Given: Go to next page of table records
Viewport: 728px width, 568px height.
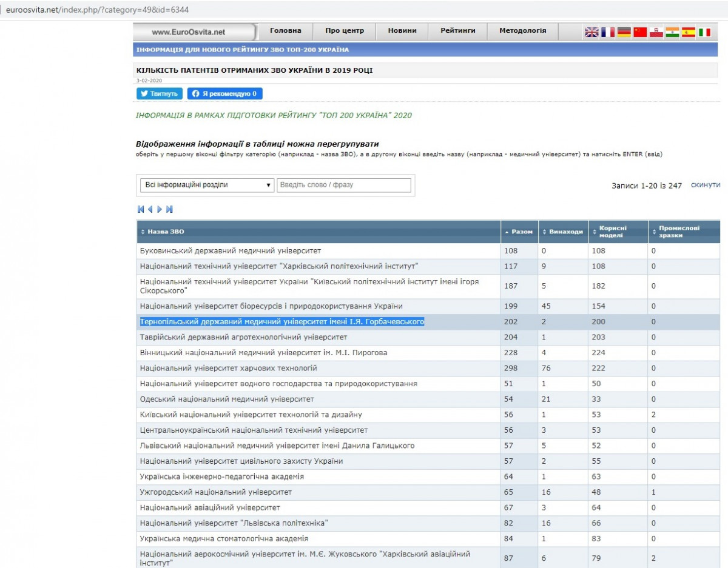Looking at the screenshot, I should (160, 209).
